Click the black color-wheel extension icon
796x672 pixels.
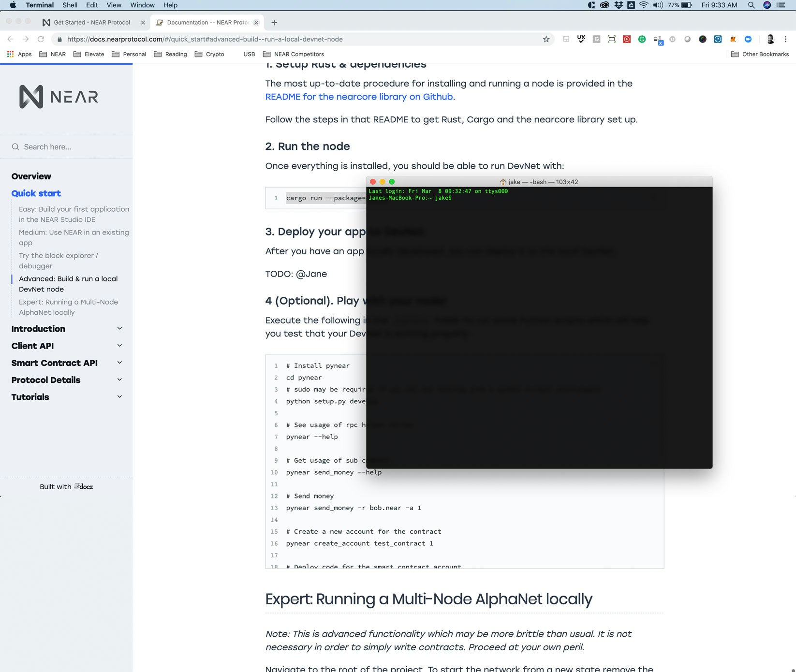coord(703,39)
